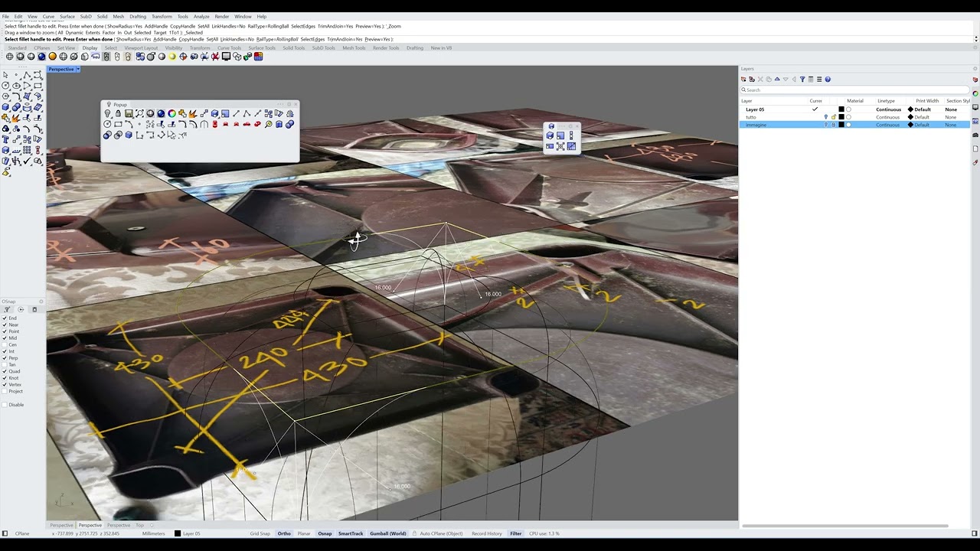Enable the Tan object snap checkbox
The height and width of the screenshot is (551, 980).
click(x=5, y=365)
